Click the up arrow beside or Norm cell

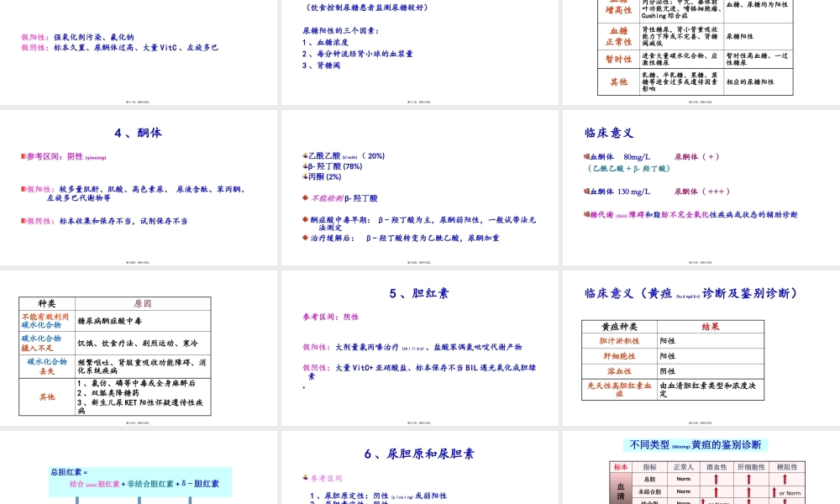(x=774, y=491)
